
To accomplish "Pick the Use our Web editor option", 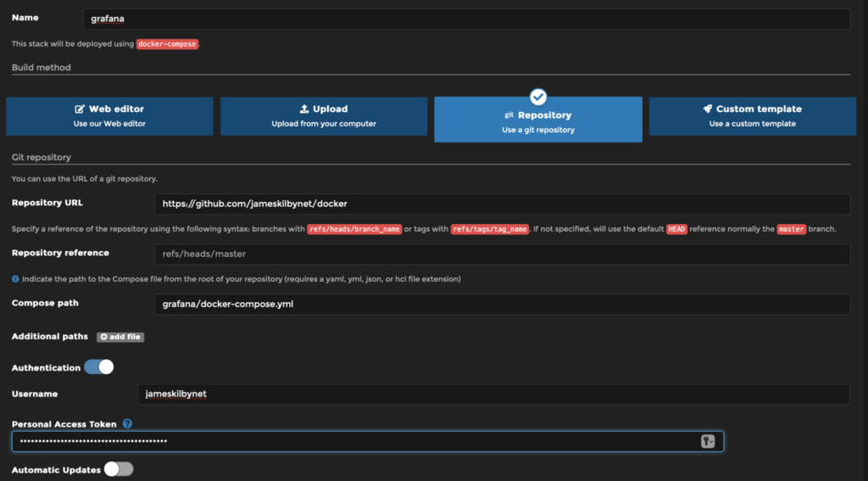I will [x=109, y=116].
